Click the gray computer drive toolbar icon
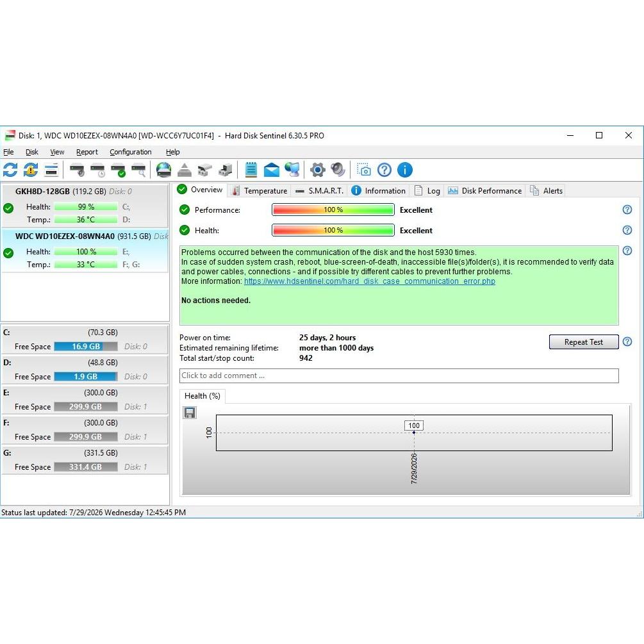The image size is (644, 644). (226, 170)
